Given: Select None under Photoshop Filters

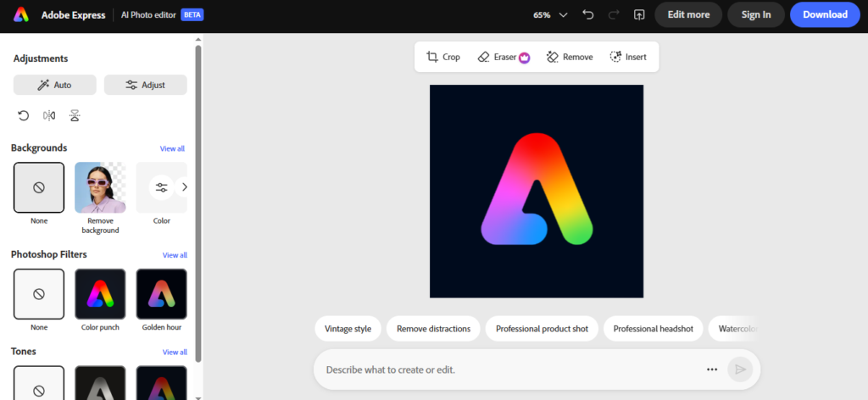Looking at the screenshot, I should 39,294.
